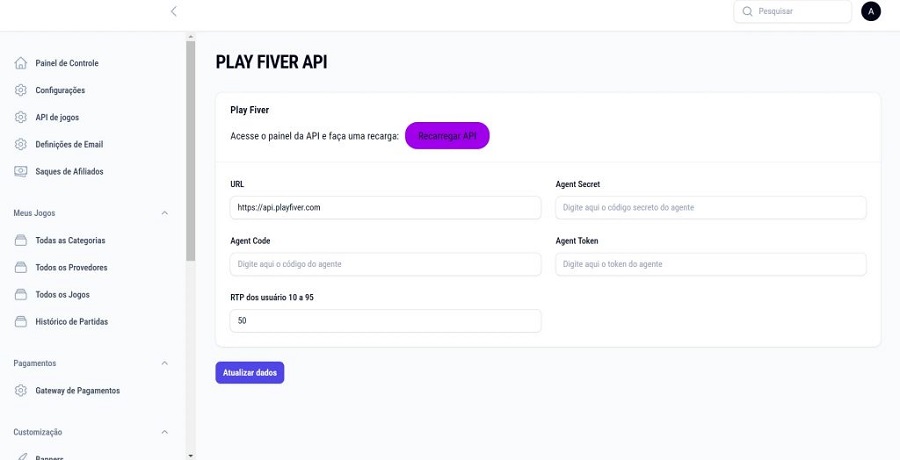Click the Painel de Controle home icon
The height and width of the screenshot is (460, 900).
[x=21, y=63]
